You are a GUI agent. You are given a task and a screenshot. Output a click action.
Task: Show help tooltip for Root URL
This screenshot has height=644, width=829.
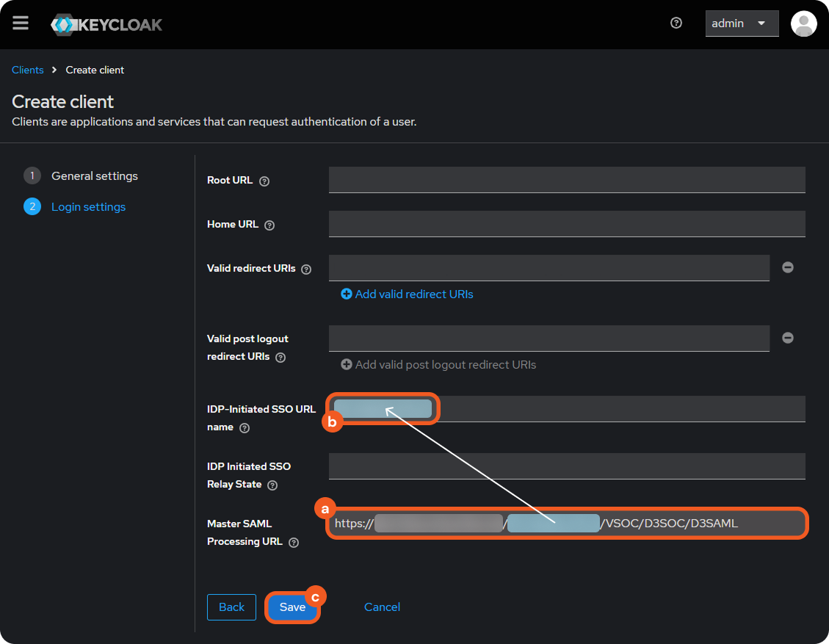pyautogui.click(x=264, y=181)
